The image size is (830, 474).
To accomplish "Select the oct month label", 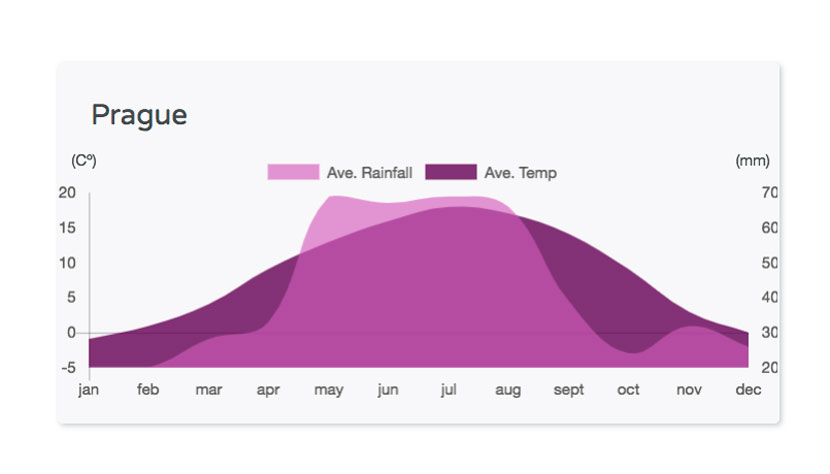I will pyautogui.click(x=628, y=390).
